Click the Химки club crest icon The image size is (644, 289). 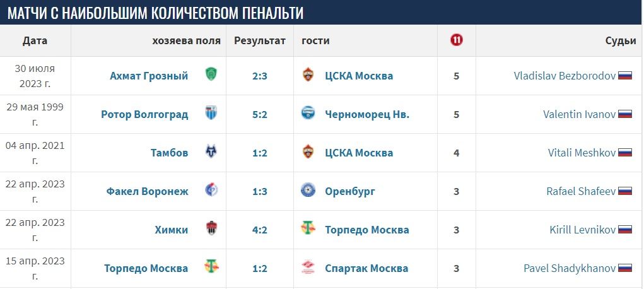pyautogui.click(x=211, y=228)
